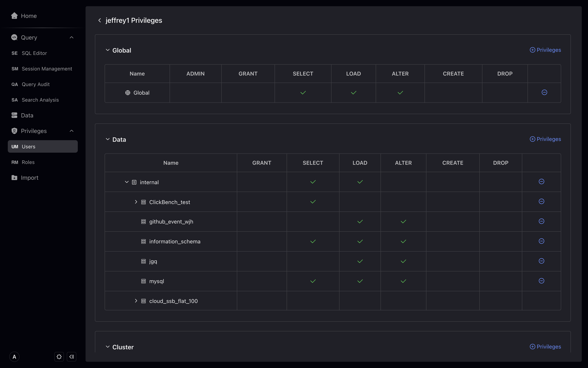588x368 pixels.
Task: Click the database icon beside jgq
Action: pyautogui.click(x=144, y=261)
